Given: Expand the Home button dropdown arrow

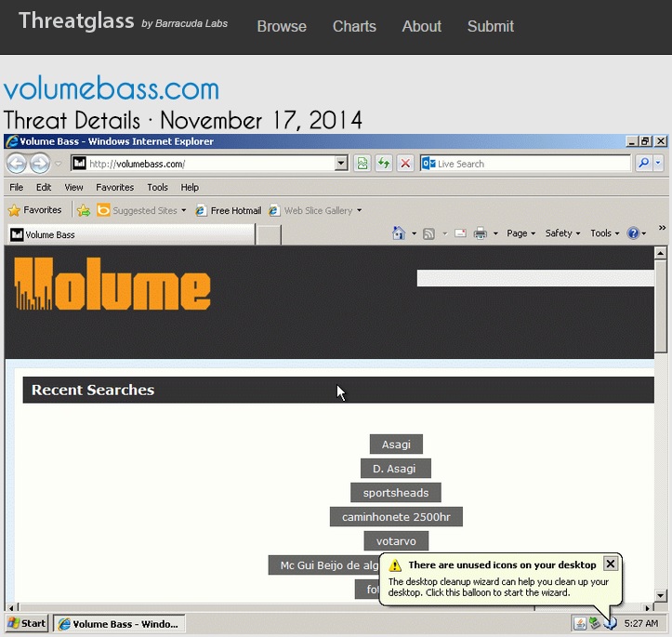Looking at the screenshot, I should (414, 233).
